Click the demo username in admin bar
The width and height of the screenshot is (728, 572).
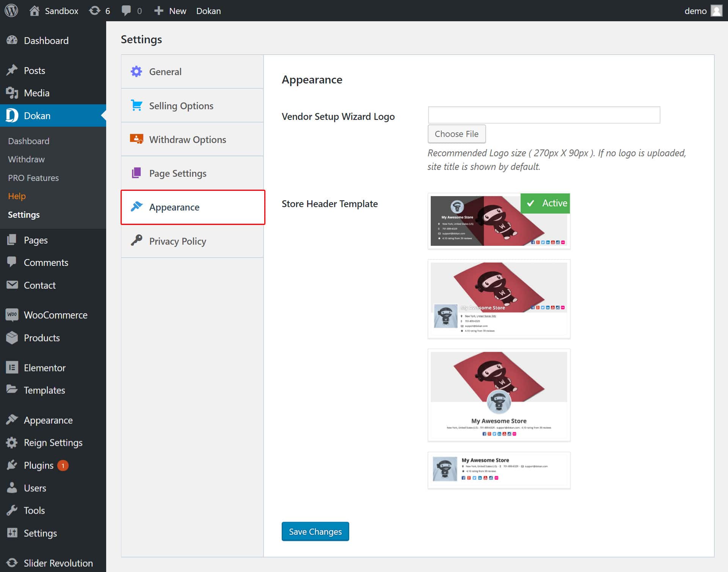tap(695, 11)
